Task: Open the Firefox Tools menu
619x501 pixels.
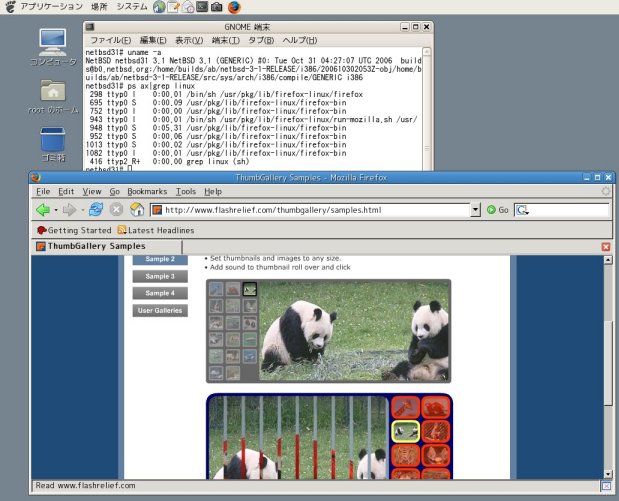Action: 186,191
